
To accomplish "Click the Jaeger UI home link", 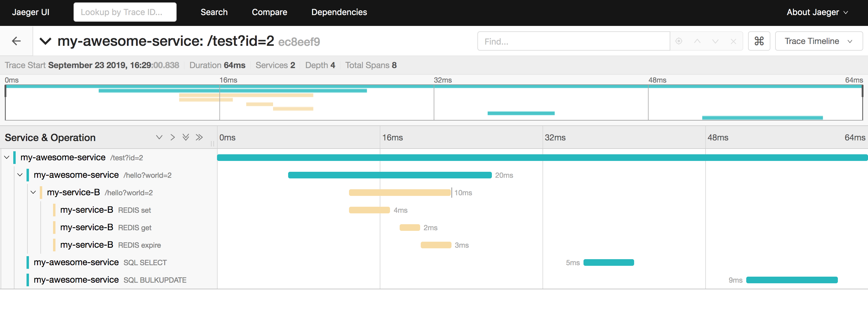I will (x=31, y=12).
